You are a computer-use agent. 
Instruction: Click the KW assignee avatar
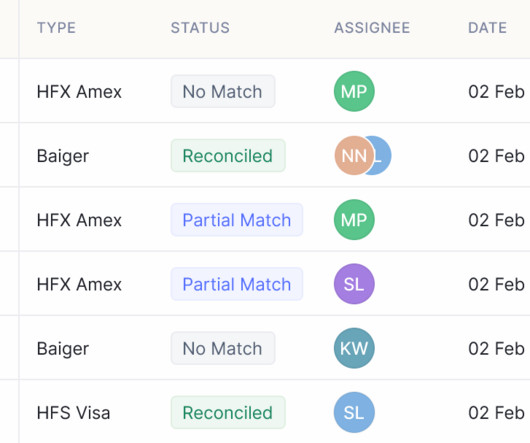[354, 348]
